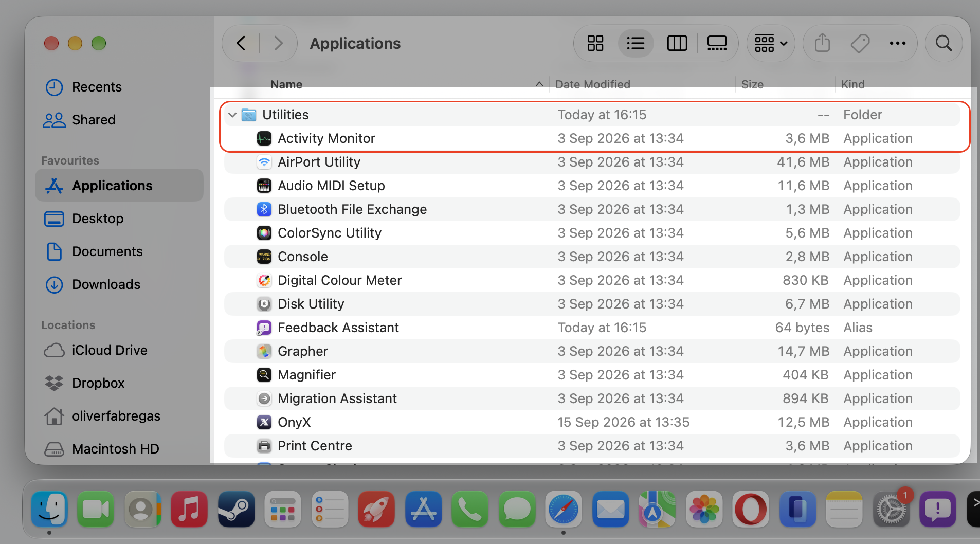Switch Finder to icon view
980x544 pixels.
coord(595,43)
